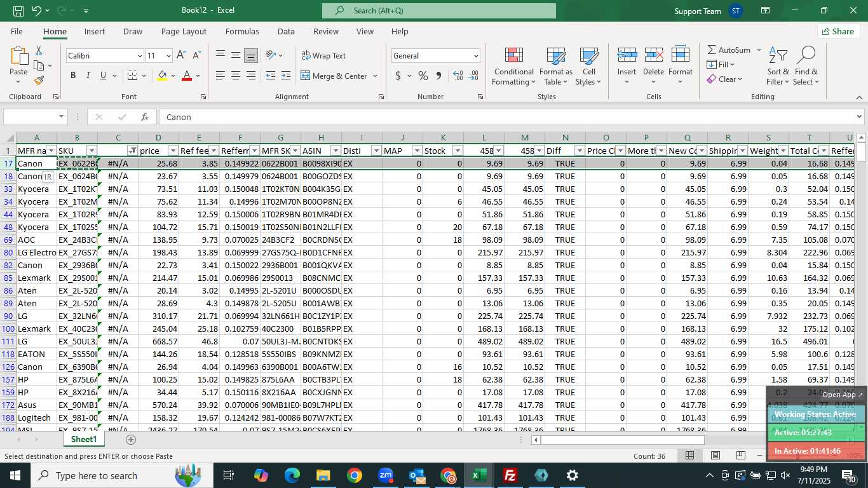Toggle Italic formatting
The width and height of the screenshot is (868, 488).
(x=88, y=76)
